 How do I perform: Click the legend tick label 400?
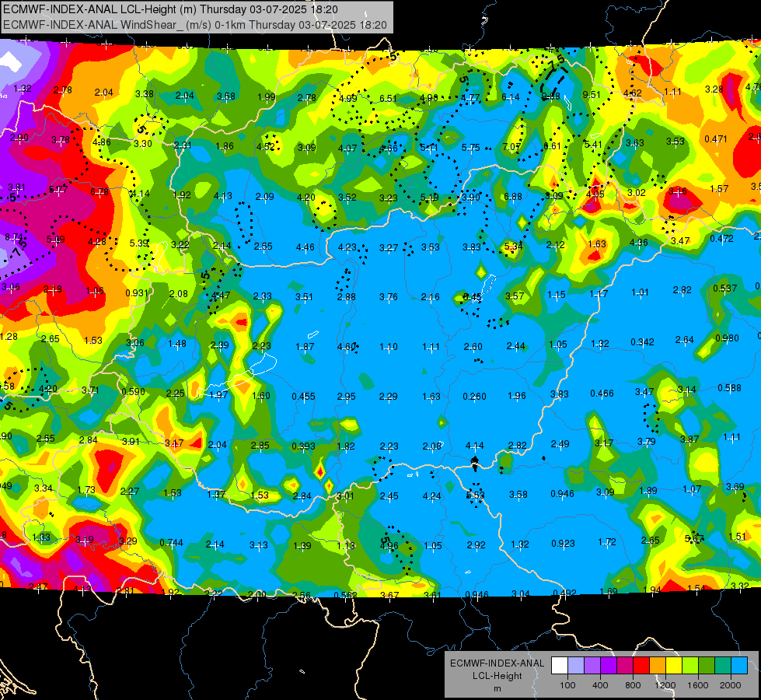[600, 685]
